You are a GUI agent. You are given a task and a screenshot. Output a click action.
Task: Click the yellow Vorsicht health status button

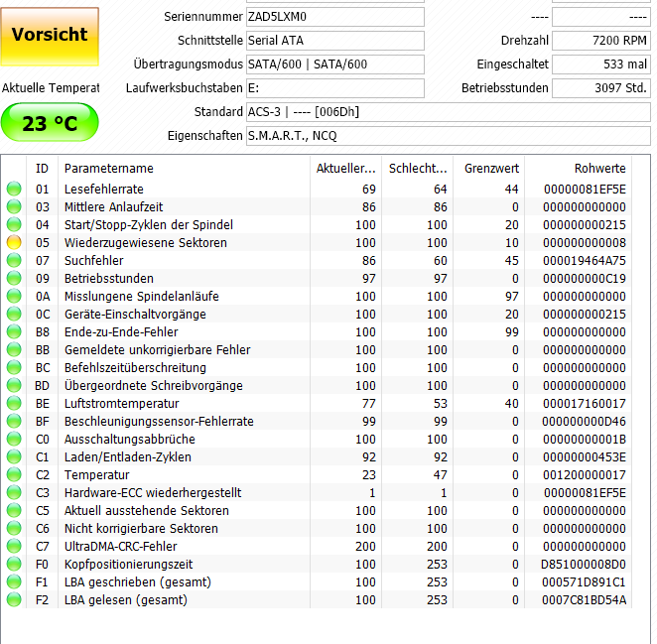[x=50, y=37]
